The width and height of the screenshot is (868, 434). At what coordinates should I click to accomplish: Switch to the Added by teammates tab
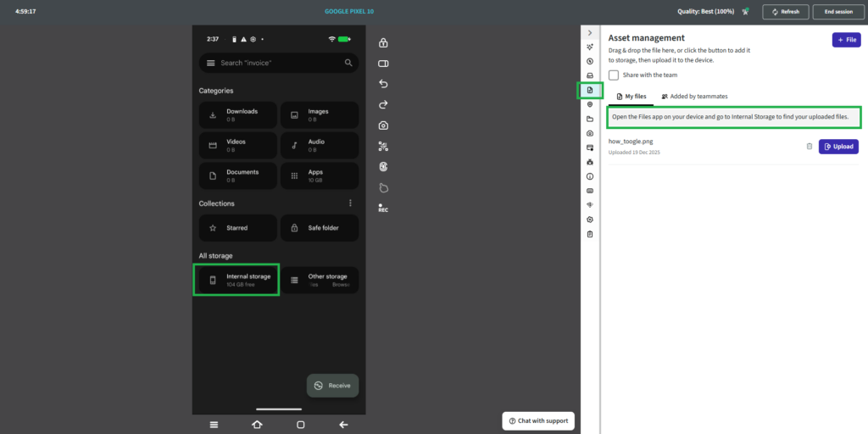point(694,97)
